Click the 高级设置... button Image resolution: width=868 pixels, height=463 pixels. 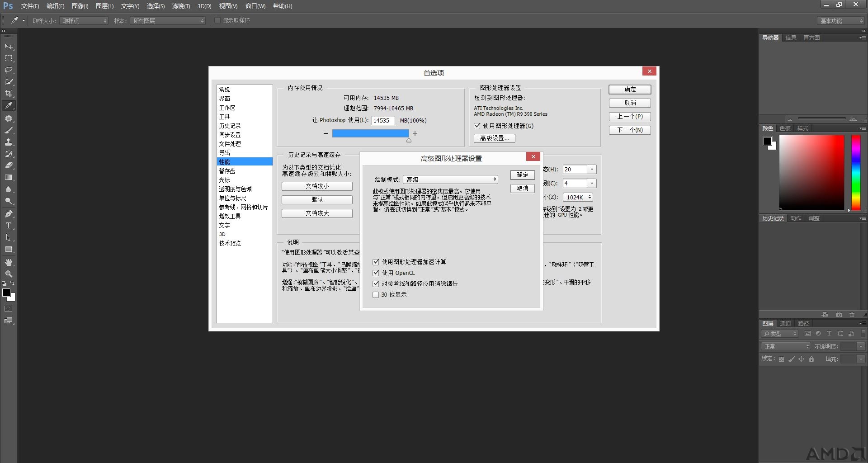coord(495,138)
